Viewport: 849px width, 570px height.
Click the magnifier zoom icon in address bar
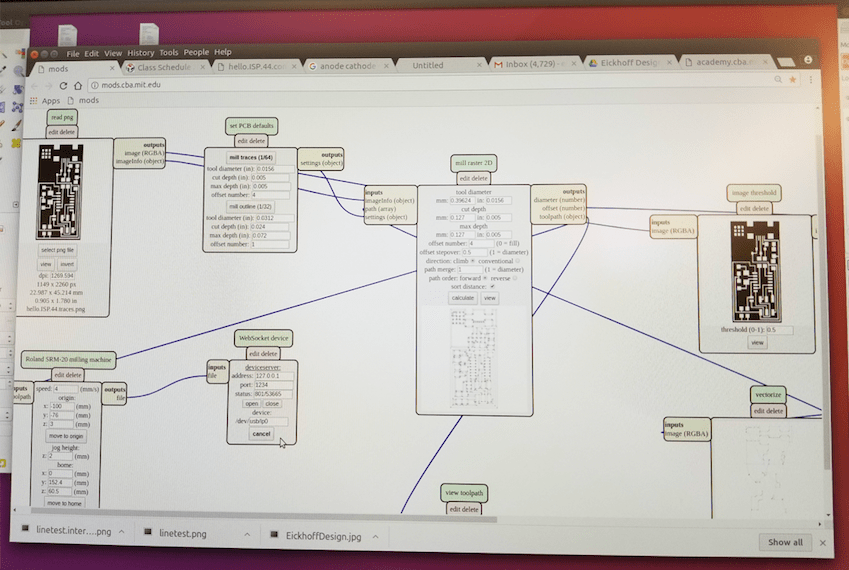[778, 80]
